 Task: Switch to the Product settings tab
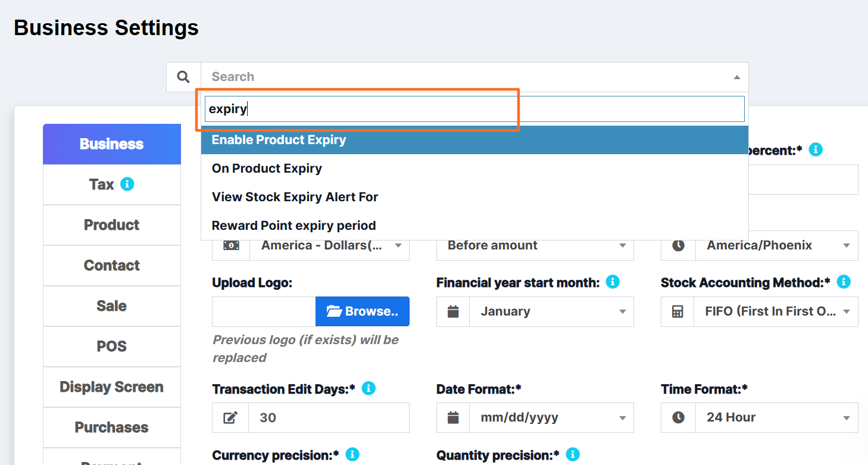point(111,225)
